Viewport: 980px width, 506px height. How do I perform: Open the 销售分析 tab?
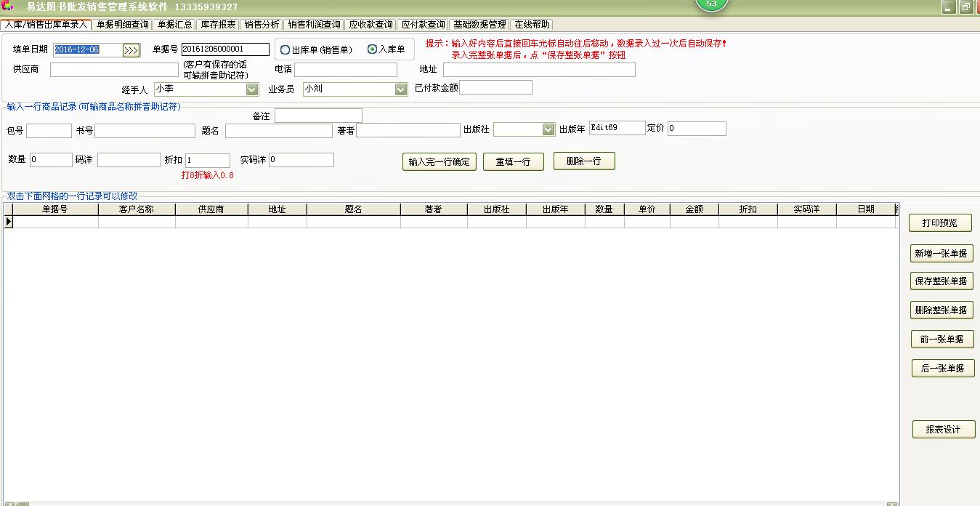pyautogui.click(x=262, y=25)
